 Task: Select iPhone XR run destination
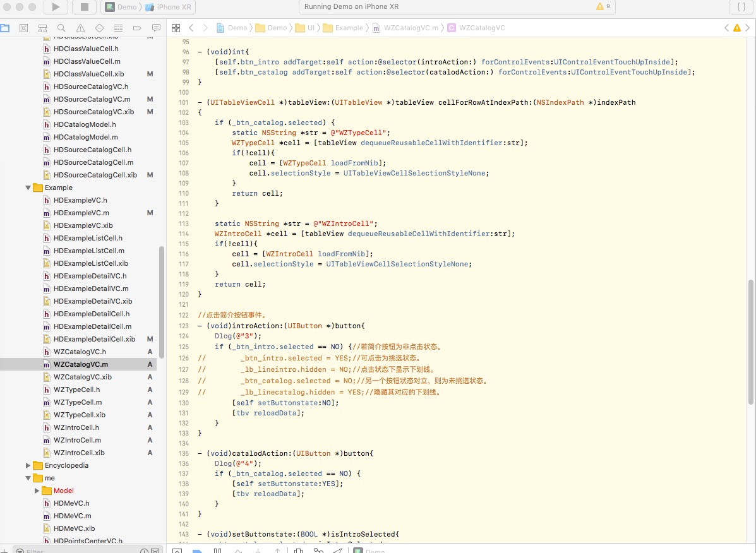(171, 7)
